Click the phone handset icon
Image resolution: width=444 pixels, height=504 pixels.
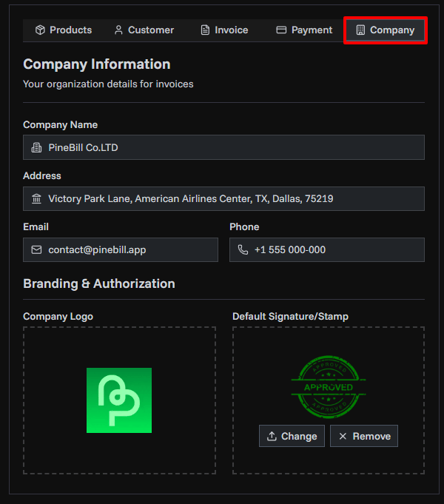click(x=243, y=249)
